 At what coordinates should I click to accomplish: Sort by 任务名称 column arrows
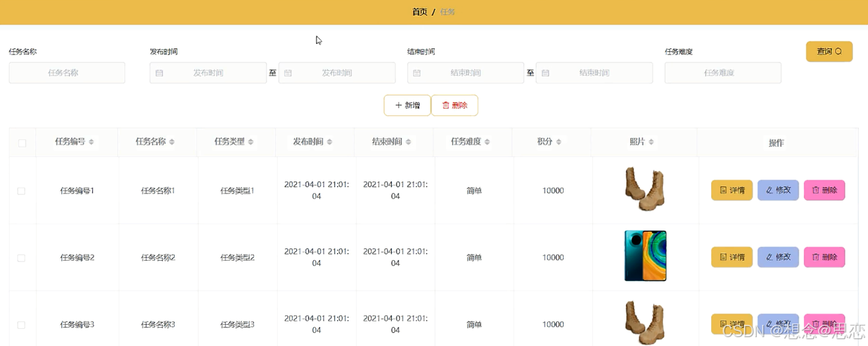(172, 142)
